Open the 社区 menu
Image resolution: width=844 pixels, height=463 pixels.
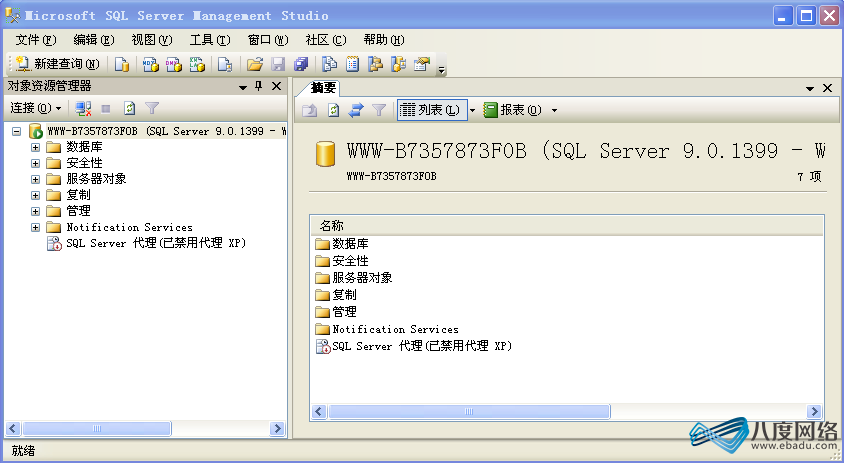click(326, 40)
